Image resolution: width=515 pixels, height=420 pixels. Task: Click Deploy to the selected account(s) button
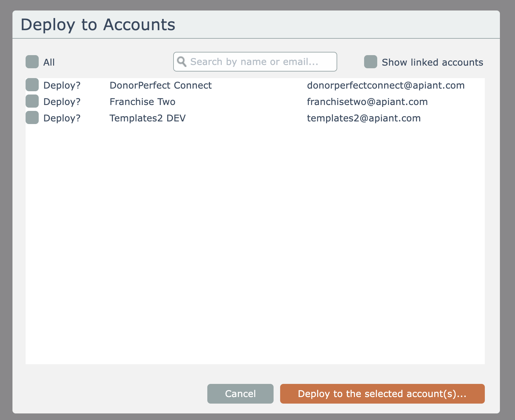pos(382,394)
